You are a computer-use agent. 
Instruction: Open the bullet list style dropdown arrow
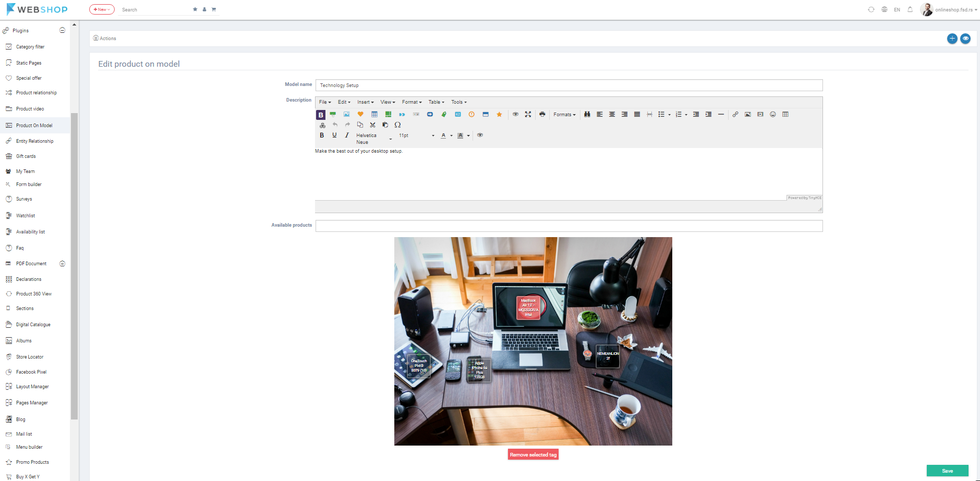(x=669, y=115)
